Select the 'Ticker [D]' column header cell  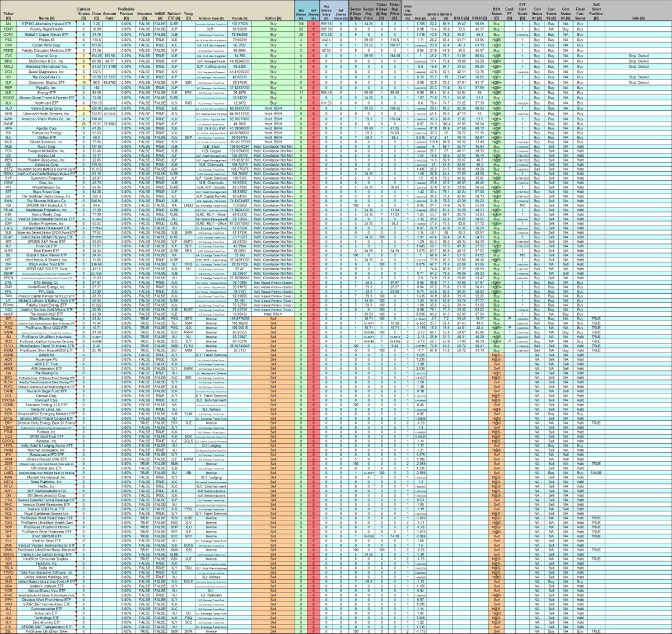click(8, 12)
